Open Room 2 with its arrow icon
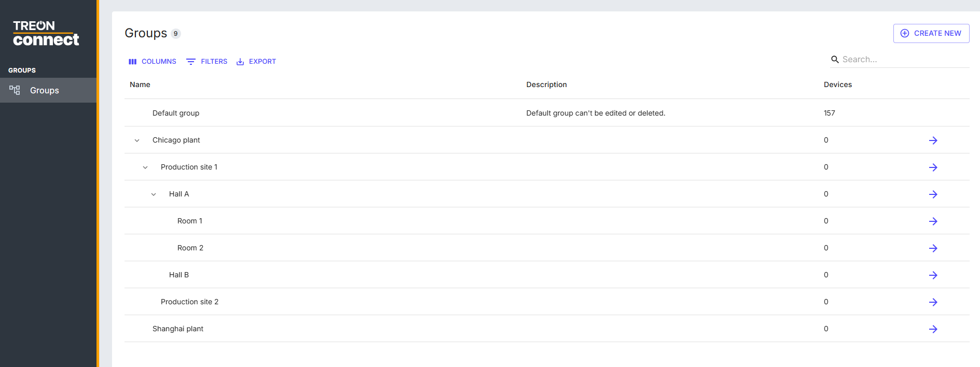Image resolution: width=980 pixels, height=367 pixels. 933,248
